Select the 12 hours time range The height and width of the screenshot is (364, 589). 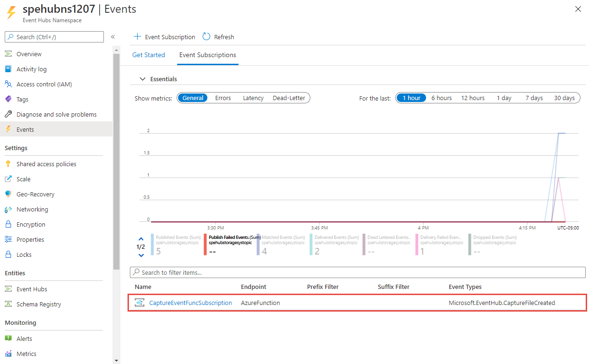(473, 98)
